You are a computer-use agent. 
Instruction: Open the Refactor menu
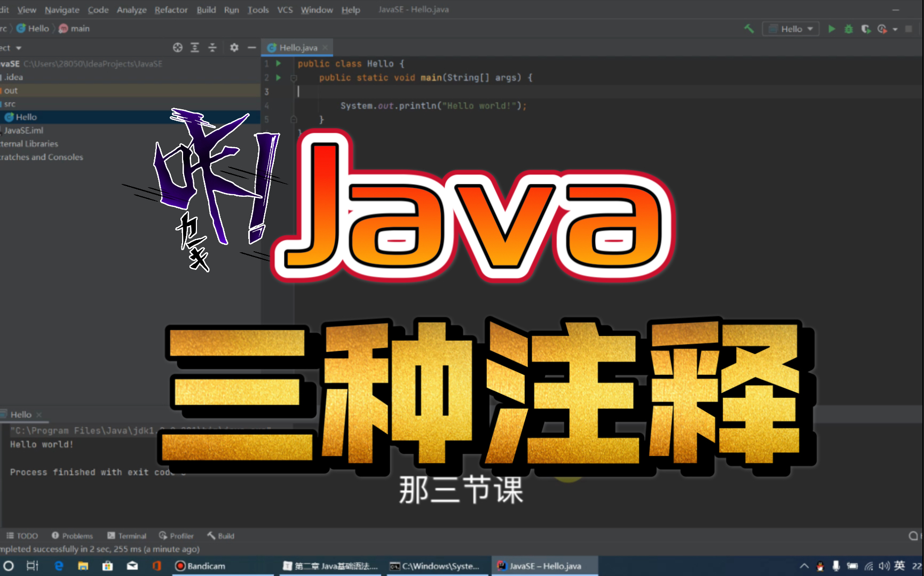(x=171, y=10)
